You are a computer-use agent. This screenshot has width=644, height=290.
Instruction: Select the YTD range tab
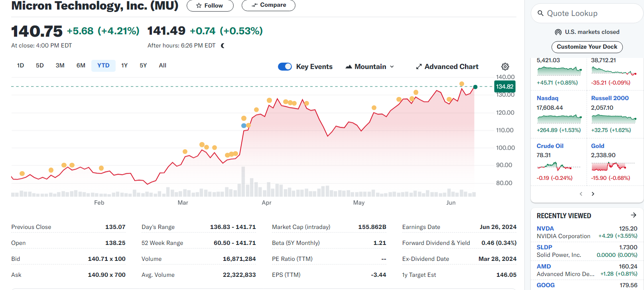pyautogui.click(x=103, y=65)
